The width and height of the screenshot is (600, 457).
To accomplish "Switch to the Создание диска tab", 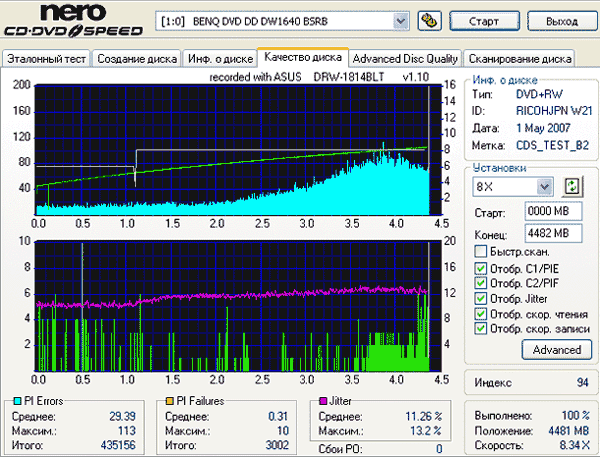I will pyautogui.click(x=137, y=59).
